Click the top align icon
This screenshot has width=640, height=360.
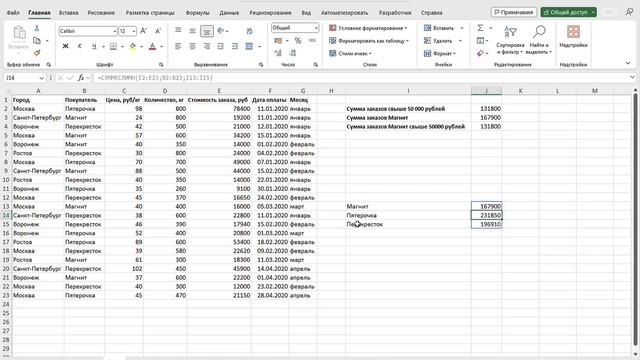(178, 31)
